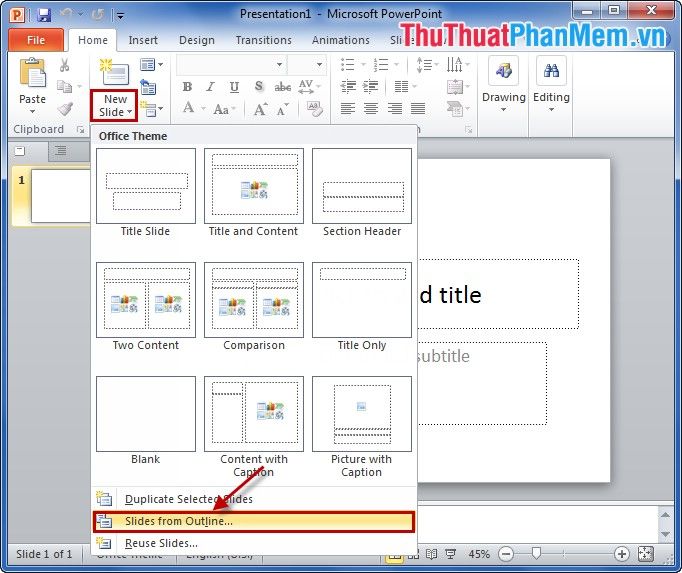
Task: Justify the text
Action: tap(418, 108)
